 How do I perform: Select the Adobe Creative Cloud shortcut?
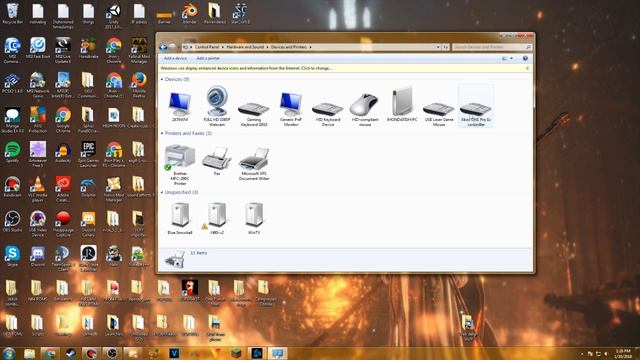(63, 189)
